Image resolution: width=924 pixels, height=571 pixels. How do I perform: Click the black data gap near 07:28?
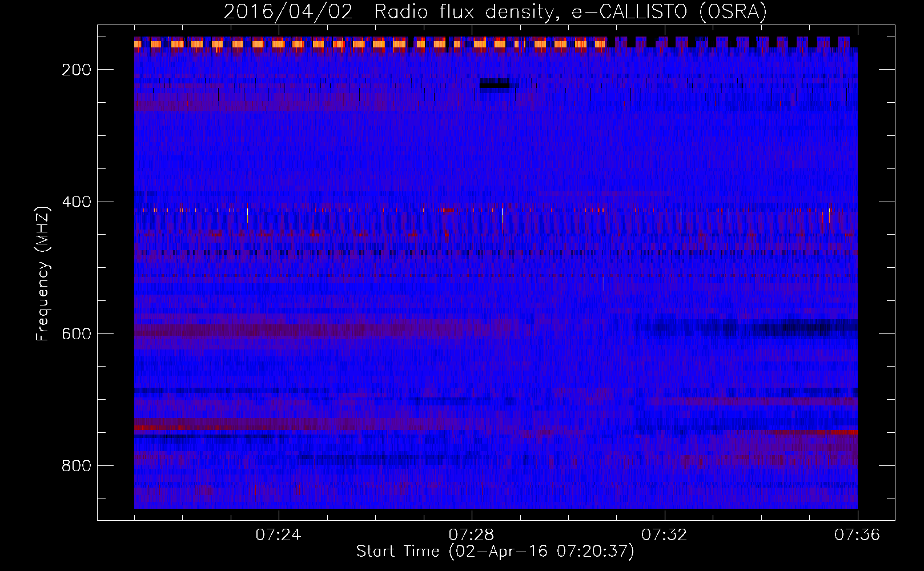495,85
